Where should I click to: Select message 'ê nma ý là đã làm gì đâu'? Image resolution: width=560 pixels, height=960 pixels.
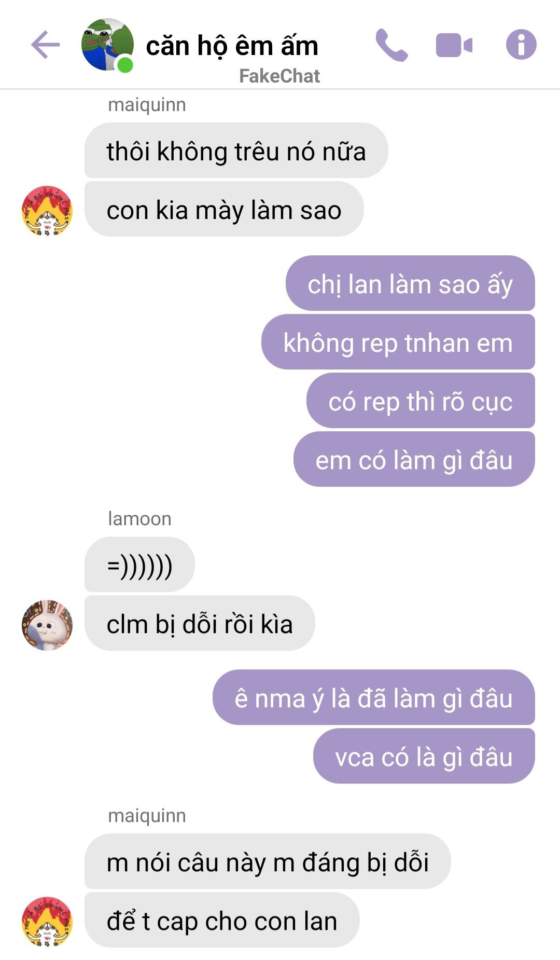373,697
